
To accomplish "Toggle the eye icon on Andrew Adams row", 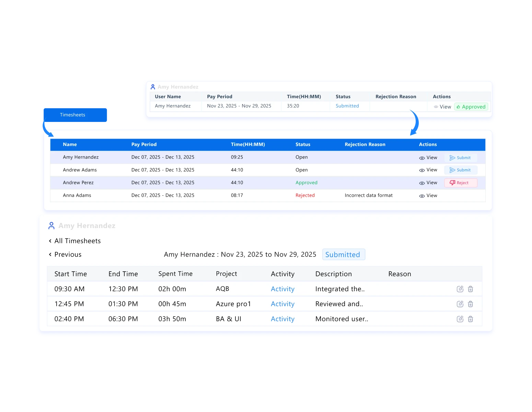I will pos(422,170).
